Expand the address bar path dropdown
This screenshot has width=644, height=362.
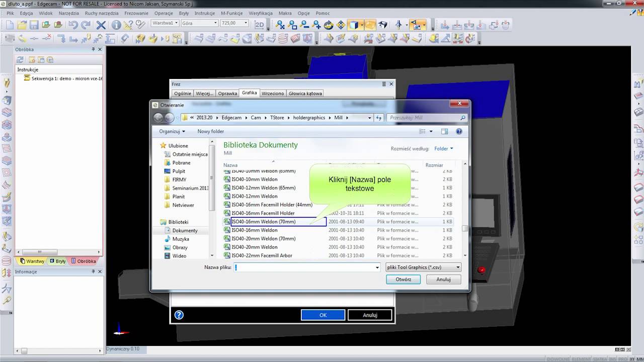[x=369, y=118]
